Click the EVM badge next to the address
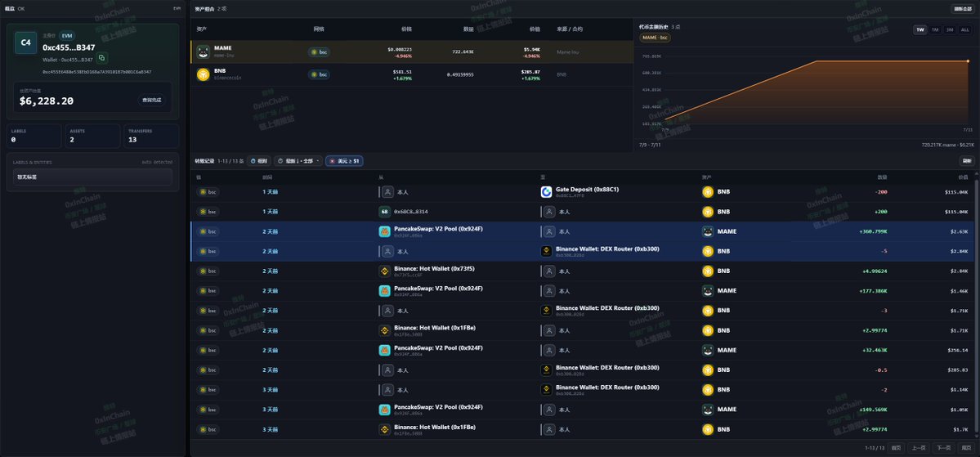Image resolution: width=980 pixels, height=457 pixels. [x=67, y=36]
